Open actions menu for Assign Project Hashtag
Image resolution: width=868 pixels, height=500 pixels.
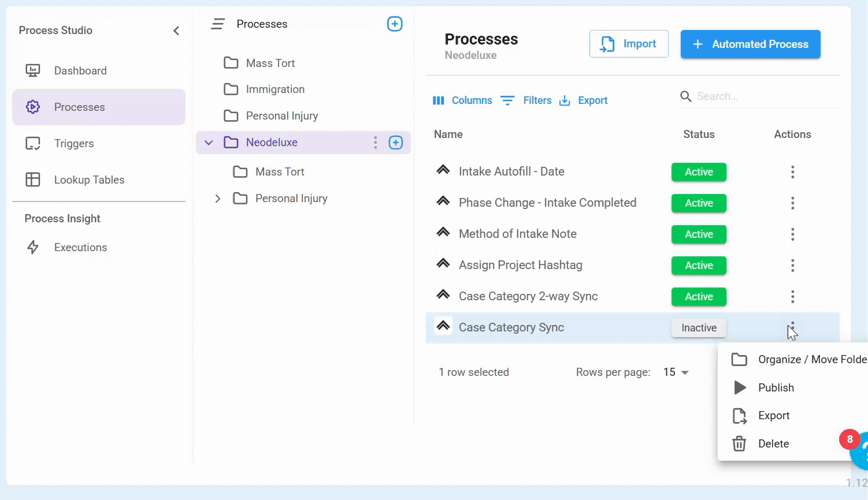pos(792,266)
